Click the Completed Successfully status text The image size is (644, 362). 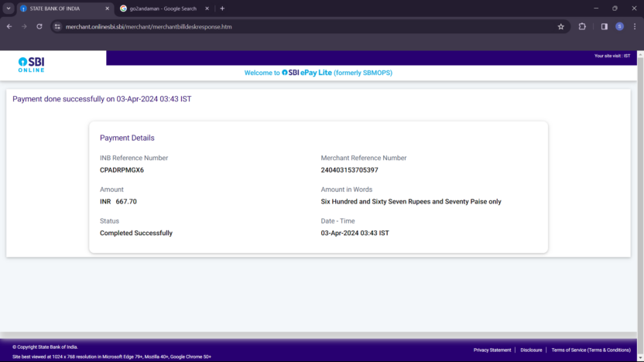tap(136, 233)
